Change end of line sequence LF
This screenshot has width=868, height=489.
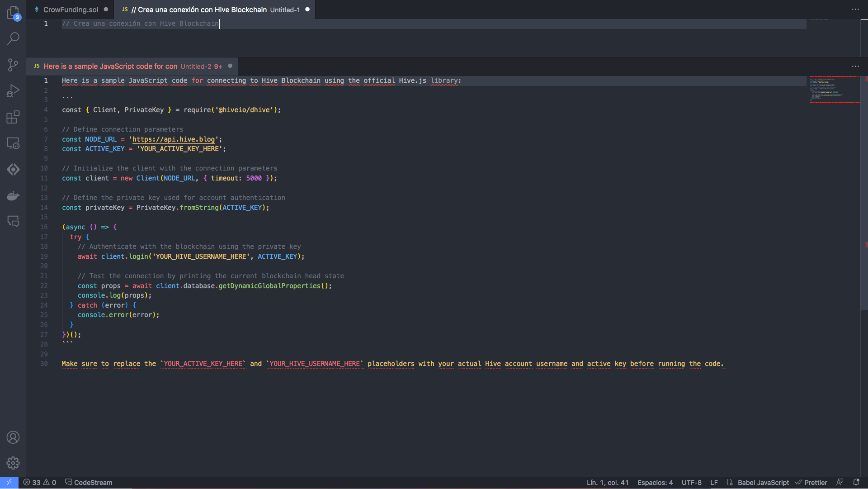click(x=714, y=483)
